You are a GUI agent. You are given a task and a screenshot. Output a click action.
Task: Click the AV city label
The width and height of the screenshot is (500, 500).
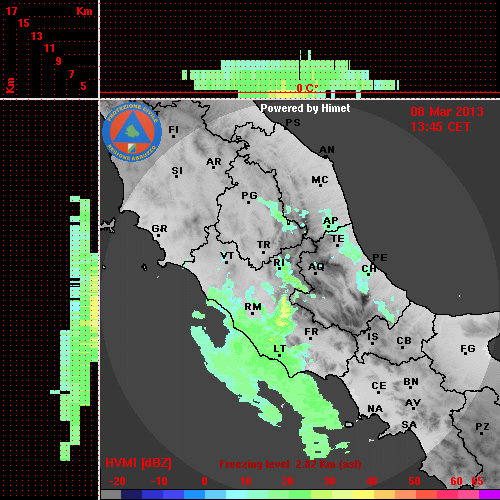[x=413, y=403]
